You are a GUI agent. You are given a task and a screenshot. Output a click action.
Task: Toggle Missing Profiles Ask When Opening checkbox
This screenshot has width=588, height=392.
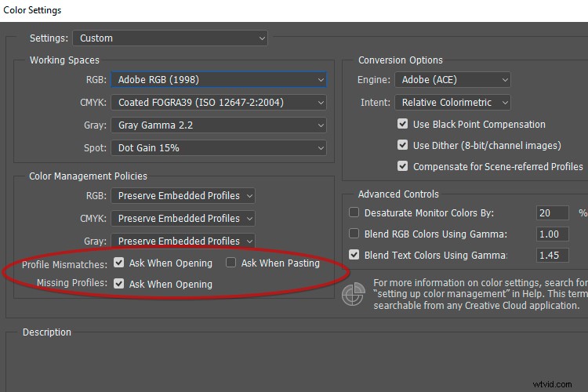(x=119, y=284)
